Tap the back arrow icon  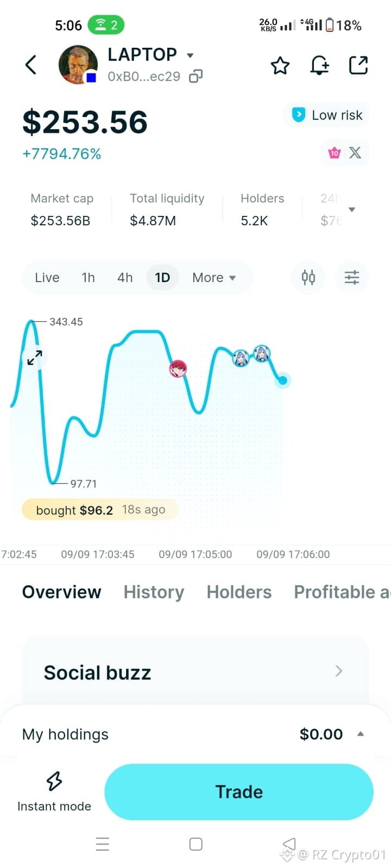pyautogui.click(x=31, y=65)
